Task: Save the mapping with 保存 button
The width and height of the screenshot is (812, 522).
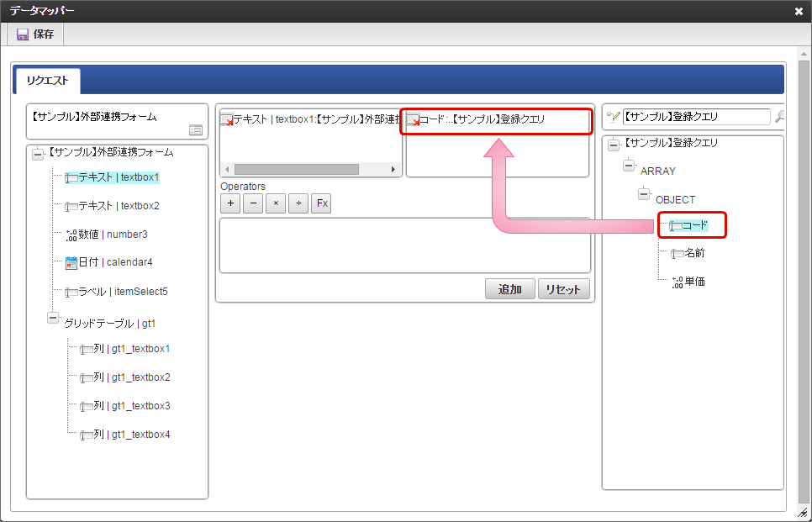Action: pos(35,34)
